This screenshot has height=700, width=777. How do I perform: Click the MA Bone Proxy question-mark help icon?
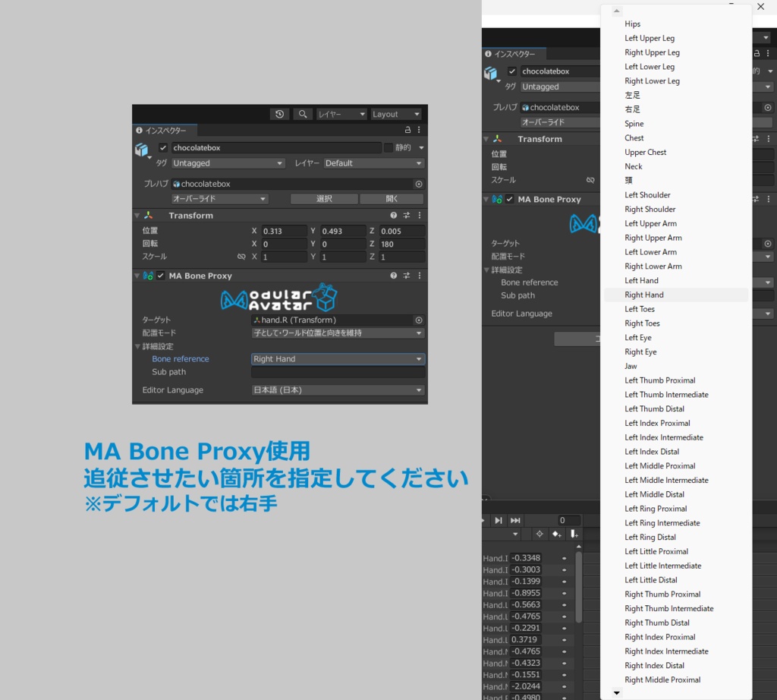point(394,276)
